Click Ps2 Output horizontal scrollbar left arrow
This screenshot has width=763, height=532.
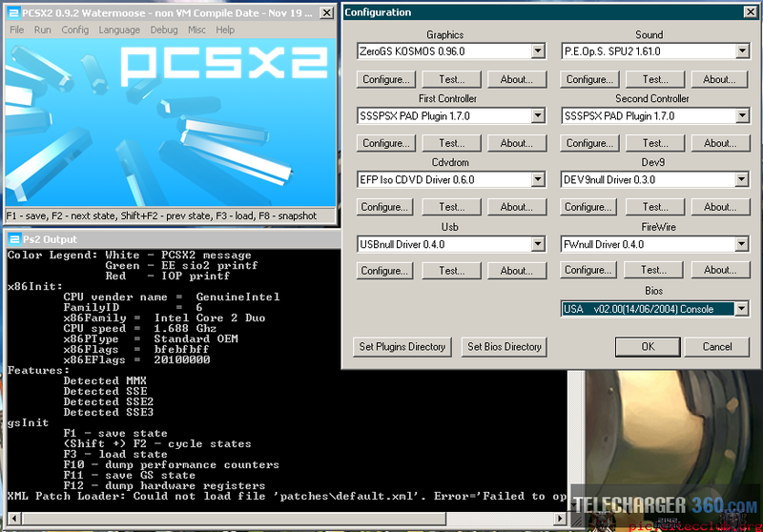(x=13, y=519)
